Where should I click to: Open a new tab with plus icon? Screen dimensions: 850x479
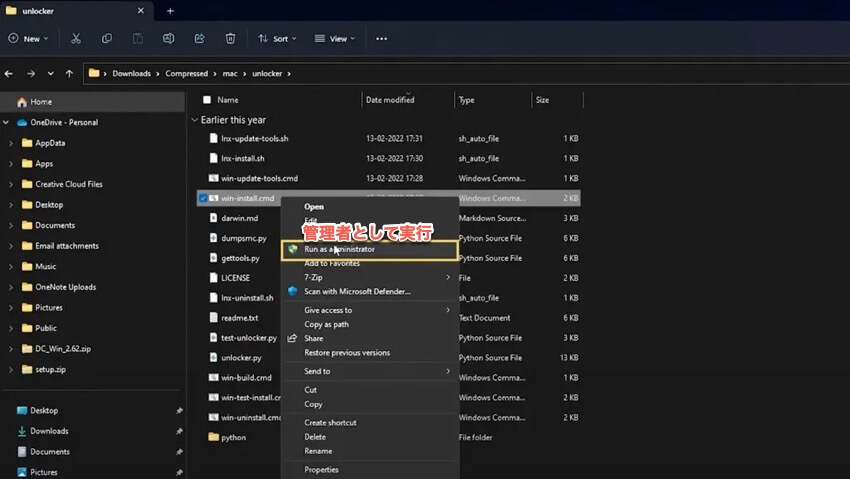coord(170,11)
